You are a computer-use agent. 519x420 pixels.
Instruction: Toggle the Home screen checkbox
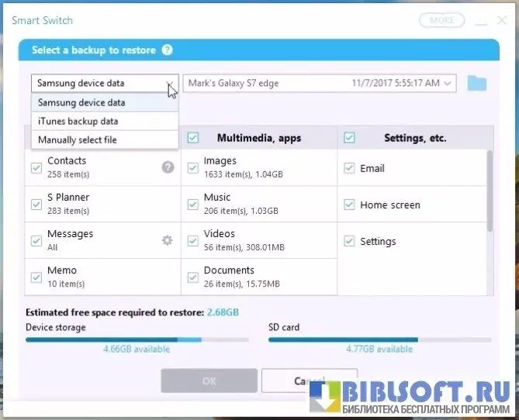[349, 205]
